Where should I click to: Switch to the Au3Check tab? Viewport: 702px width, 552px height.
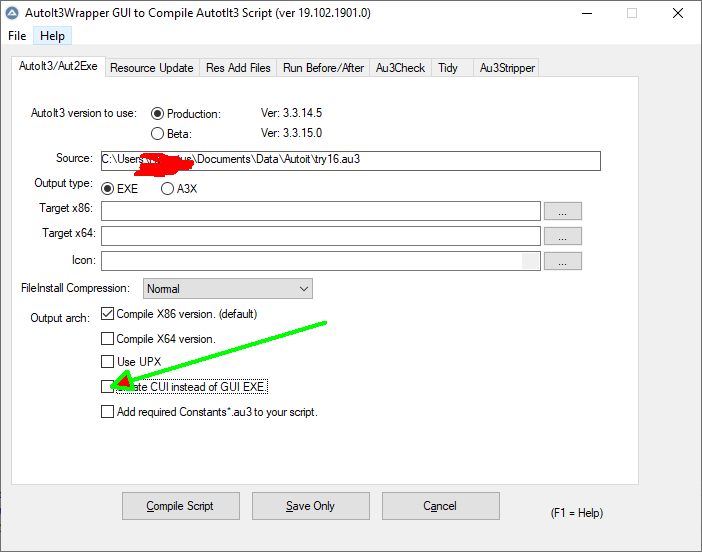click(400, 68)
